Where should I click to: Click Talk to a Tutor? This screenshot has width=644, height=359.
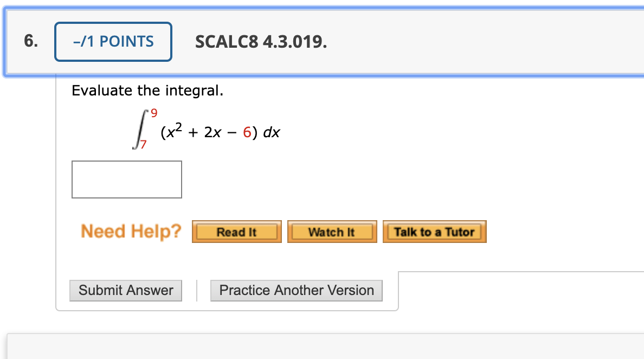pyautogui.click(x=434, y=230)
